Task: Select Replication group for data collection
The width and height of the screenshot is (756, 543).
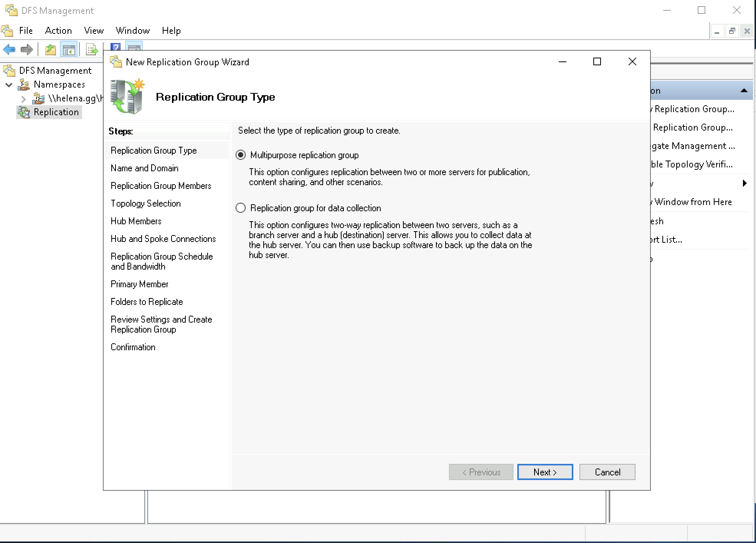Action: click(x=241, y=208)
